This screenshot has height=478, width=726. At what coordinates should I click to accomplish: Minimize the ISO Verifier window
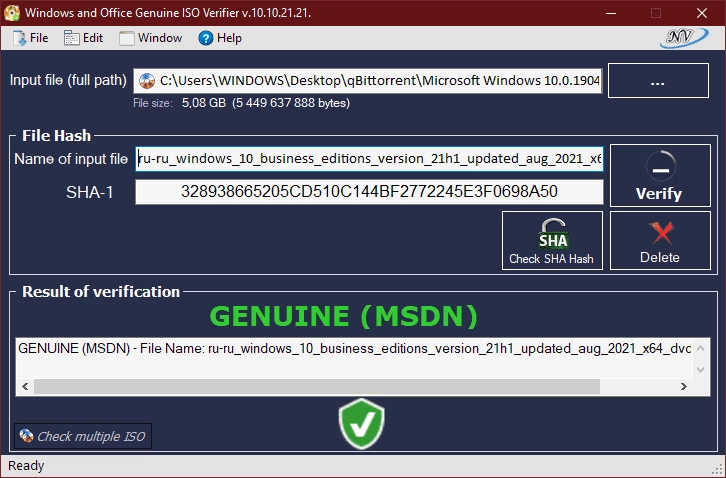[611, 13]
